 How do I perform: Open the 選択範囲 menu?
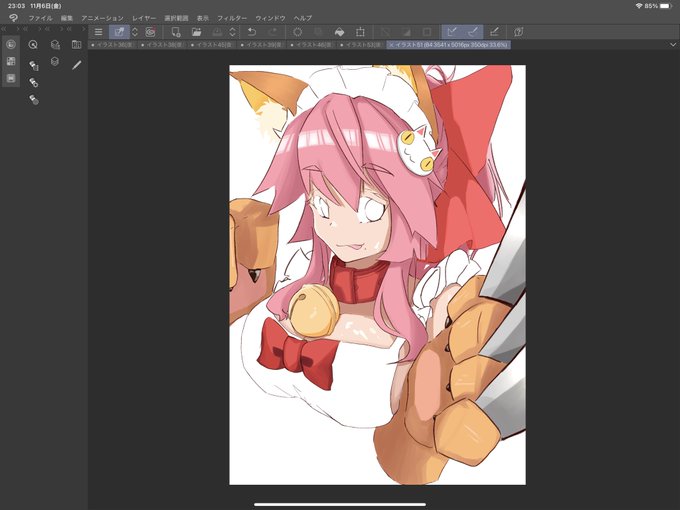click(176, 18)
